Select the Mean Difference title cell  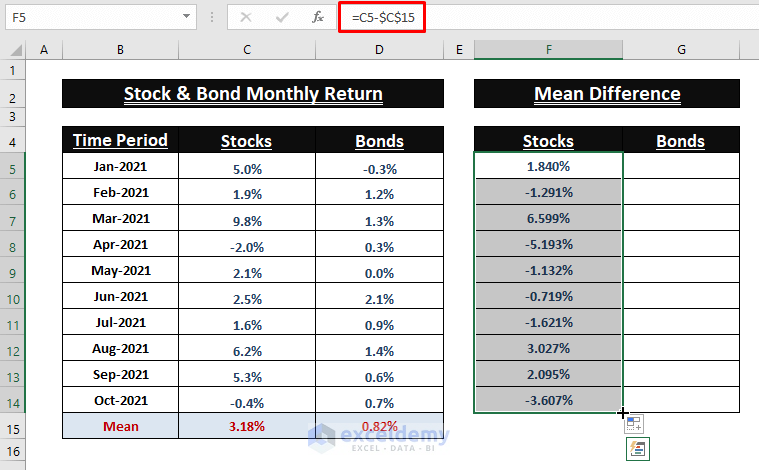607,94
